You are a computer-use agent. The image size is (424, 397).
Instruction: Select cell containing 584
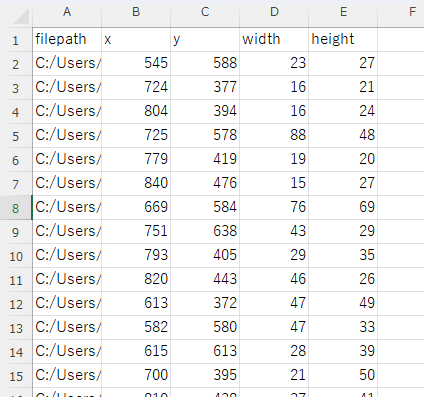[x=205, y=208]
